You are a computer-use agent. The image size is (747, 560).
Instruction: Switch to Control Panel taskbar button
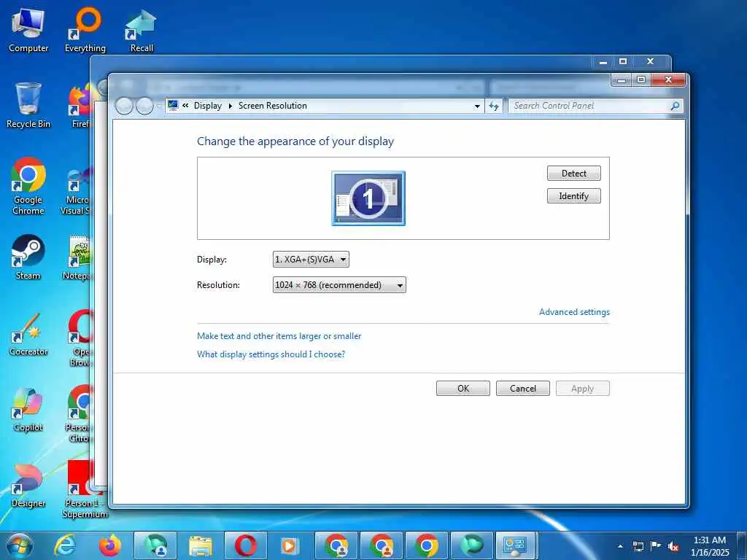pos(516,545)
